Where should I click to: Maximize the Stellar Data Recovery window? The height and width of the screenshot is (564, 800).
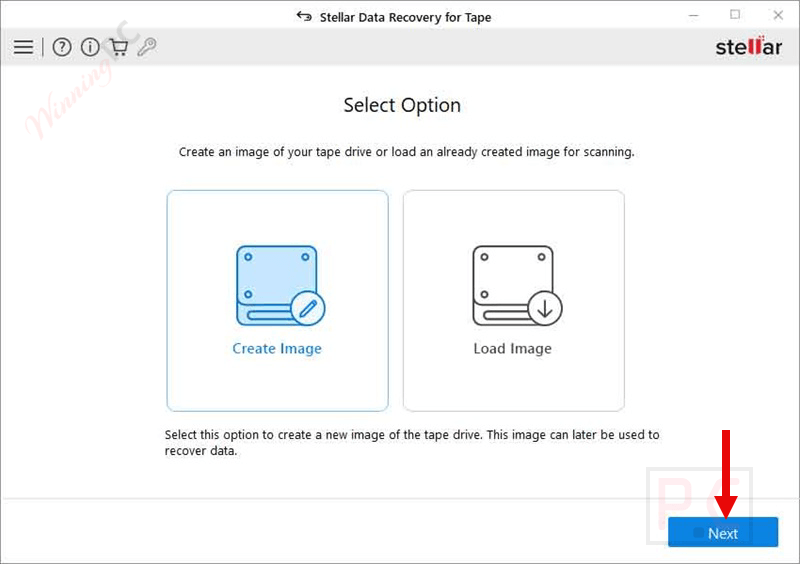point(735,15)
